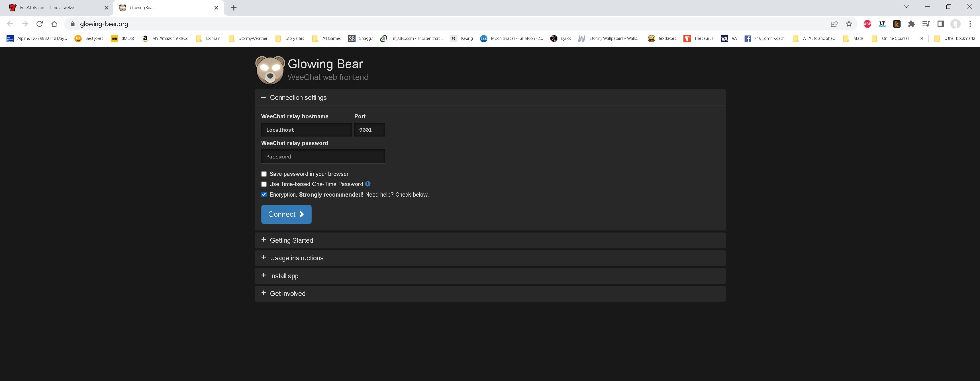Open Domain bookmark folder
980x381 pixels.
click(208, 38)
